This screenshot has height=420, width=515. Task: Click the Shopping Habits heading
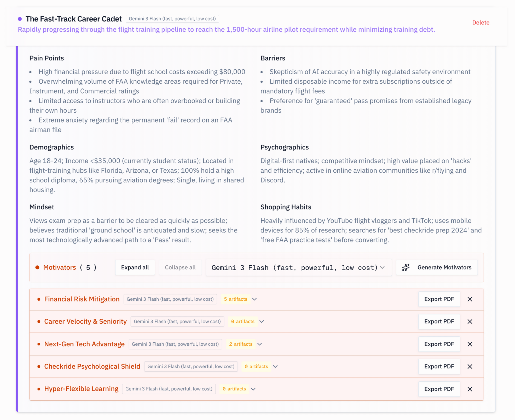click(286, 207)
